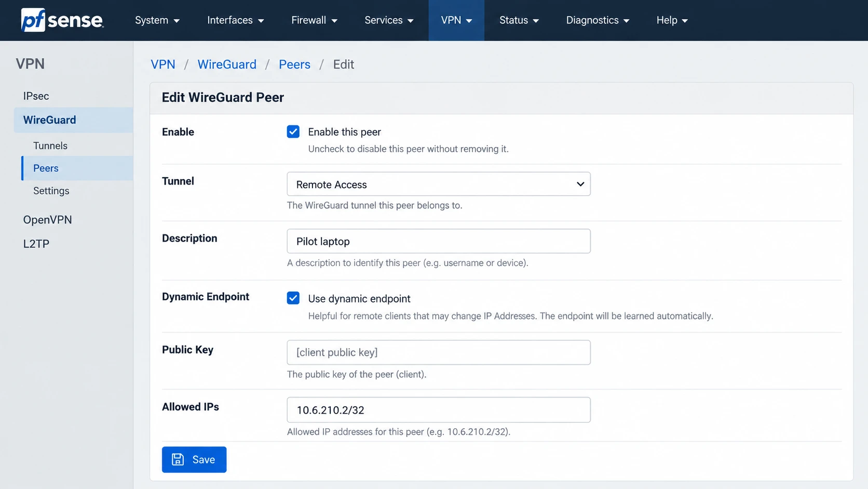
Task: Toggle the Enable this peer checkbox
Action: coord(293,131)
